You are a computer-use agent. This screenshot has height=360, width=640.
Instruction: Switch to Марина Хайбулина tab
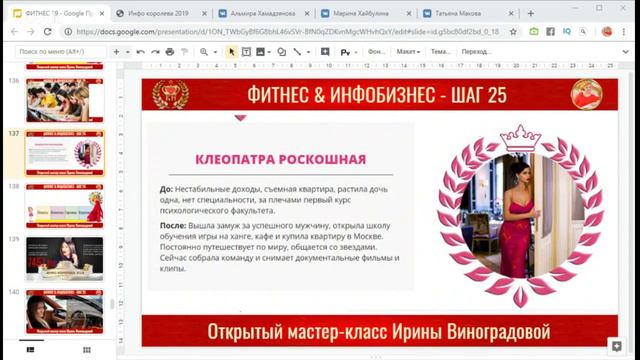coord(361,13)
